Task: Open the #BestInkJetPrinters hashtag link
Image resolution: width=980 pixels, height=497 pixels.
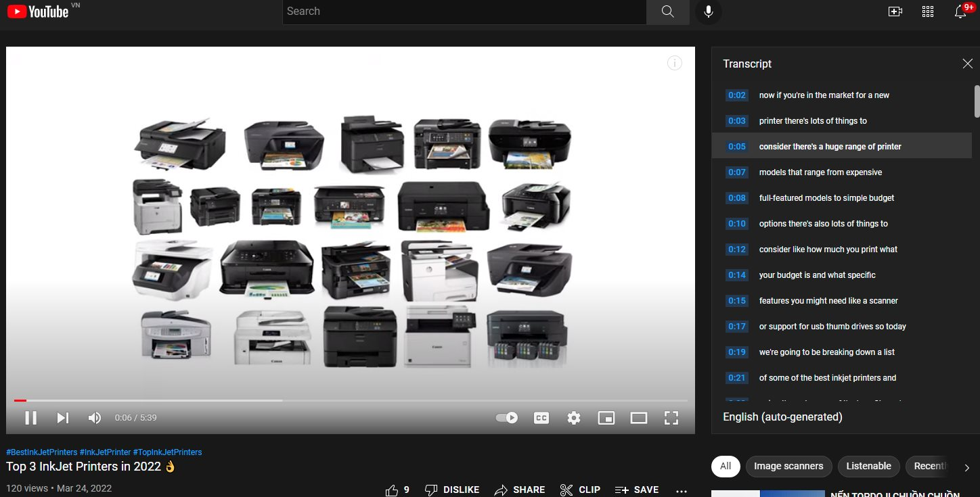Action: point(41,452)
